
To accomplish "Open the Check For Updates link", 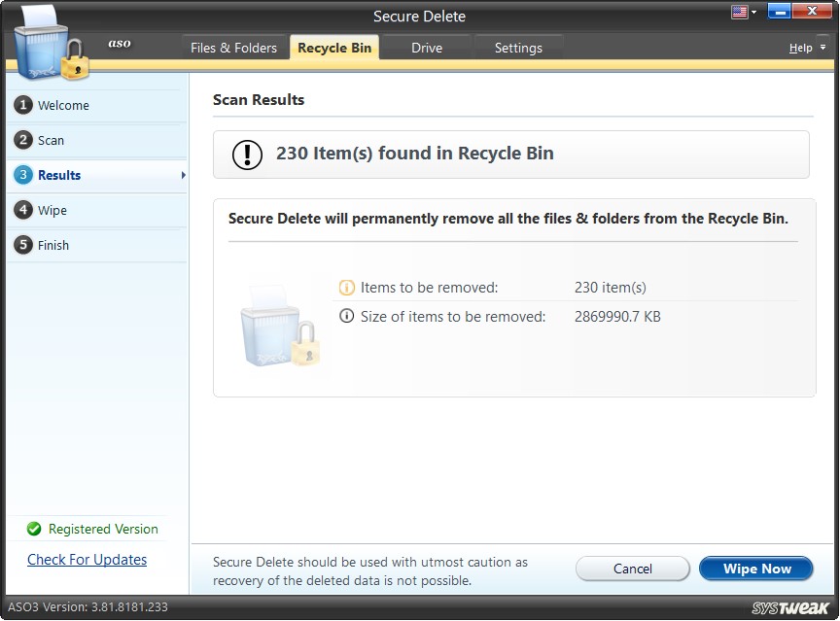I will (87, 560).
